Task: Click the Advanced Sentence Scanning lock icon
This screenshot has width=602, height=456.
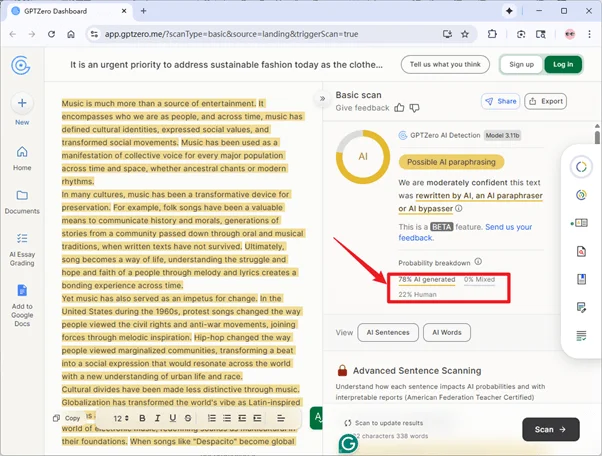Action: 342,370
